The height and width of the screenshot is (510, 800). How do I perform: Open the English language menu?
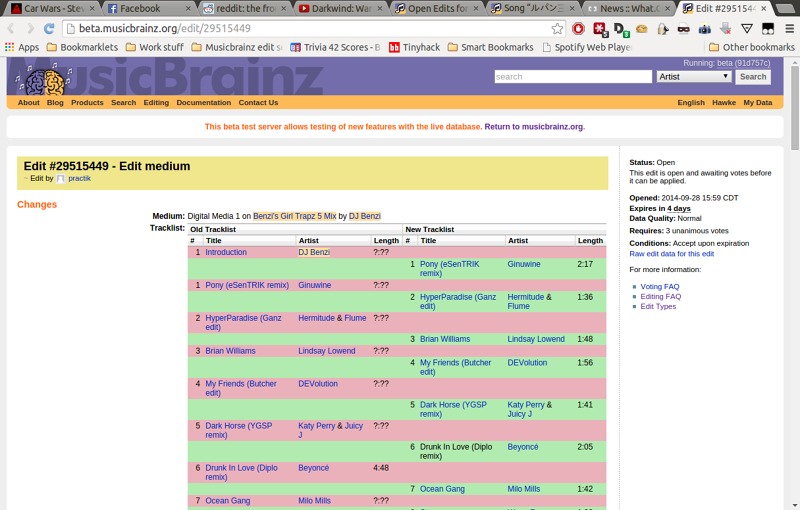(x=691, y=103)
